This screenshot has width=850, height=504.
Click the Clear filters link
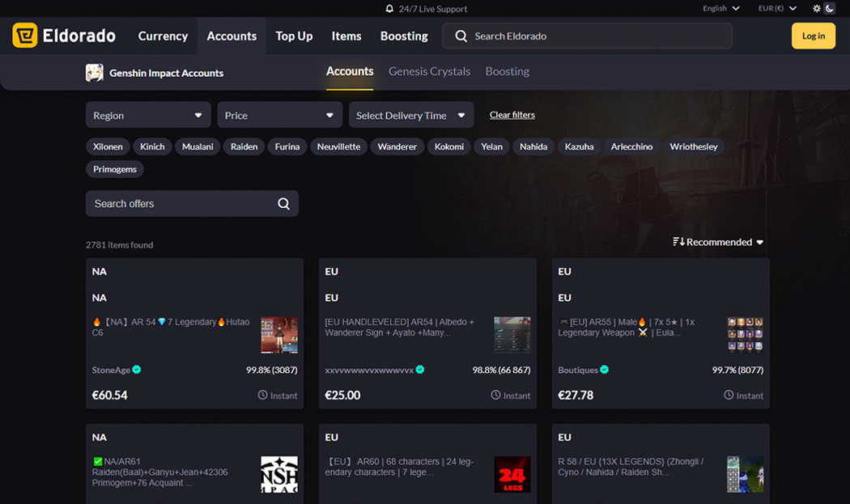point(512,115)
